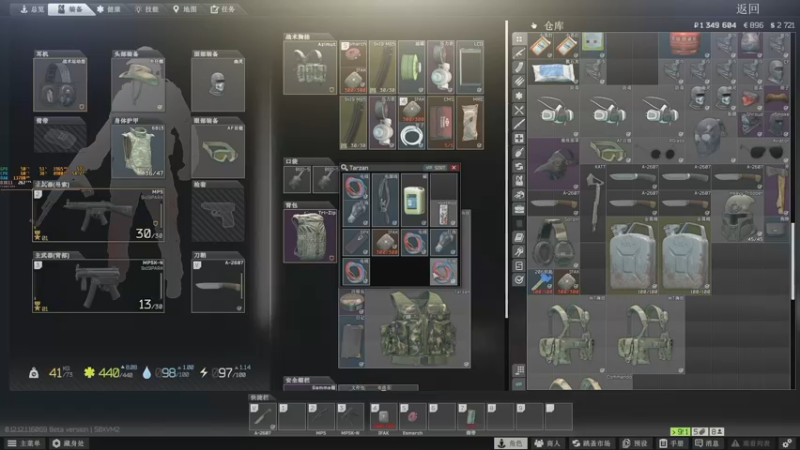Image resolution: width=800 pixels, height=450 pixels.
Task: Click the grid filter icon atop stash sidebar
Action: pyautogui.click(x=519, y=39)
